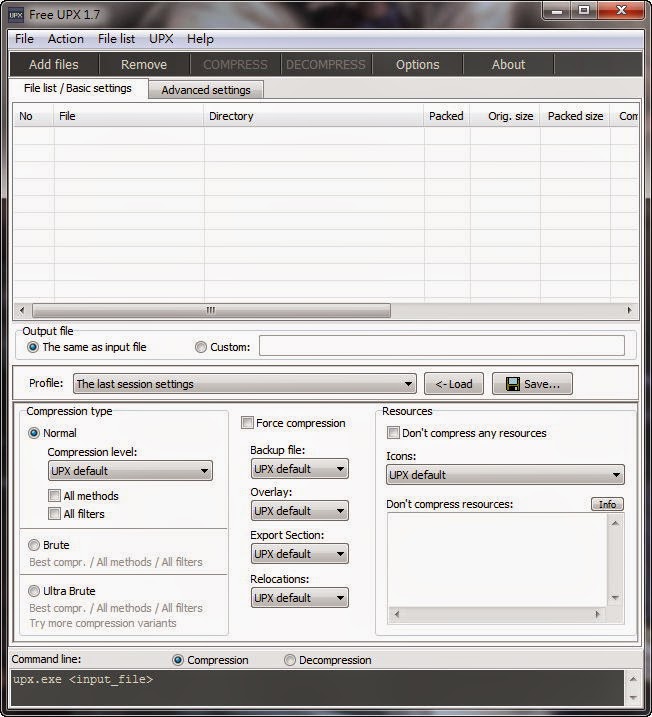Open the Relocations dropdown
This screenshot has height=717, width=652.
pyautogui.click(x=299, y=598)
